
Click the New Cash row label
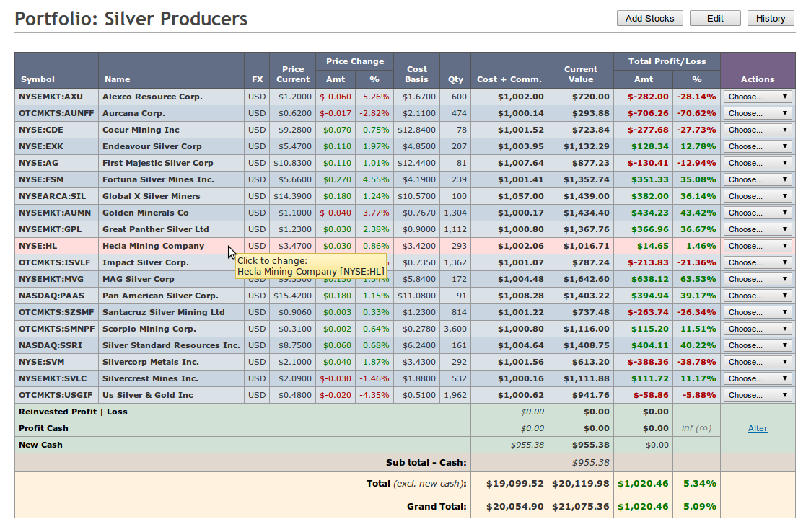[40, 445]
